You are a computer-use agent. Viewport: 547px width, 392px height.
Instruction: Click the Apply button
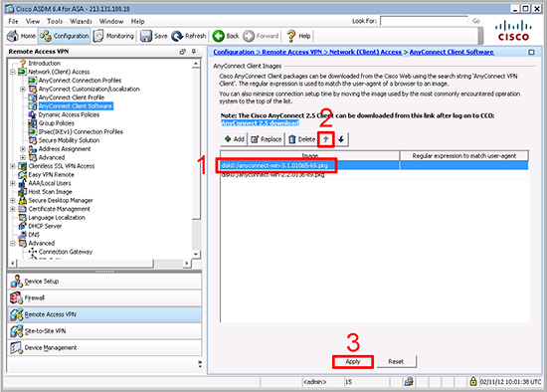pos(353,361)
